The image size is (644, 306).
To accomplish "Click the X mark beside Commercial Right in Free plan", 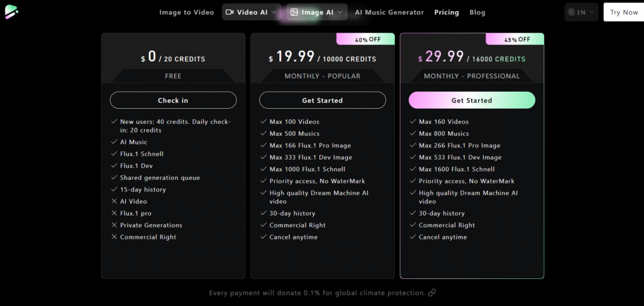I will [x=114, y=237].
